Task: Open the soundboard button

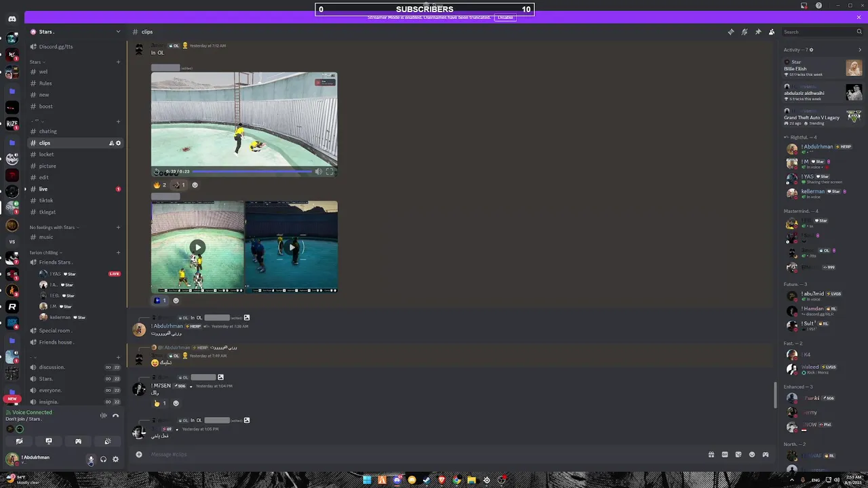Action: point(108,441)
